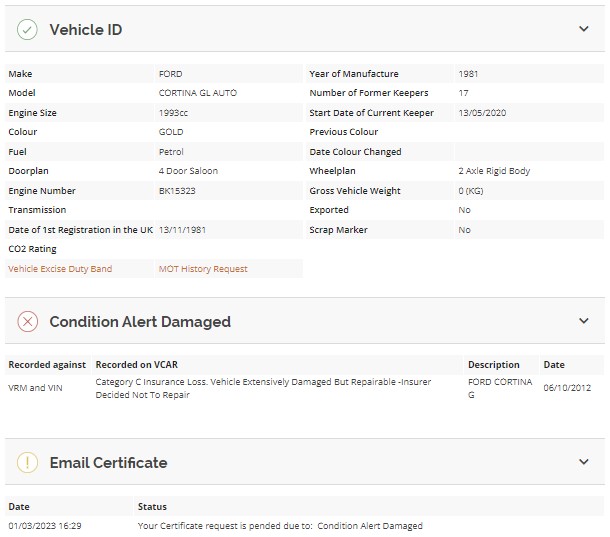Select the Email Certificate heading
The image size is (610, 537).
coord(109,463)
